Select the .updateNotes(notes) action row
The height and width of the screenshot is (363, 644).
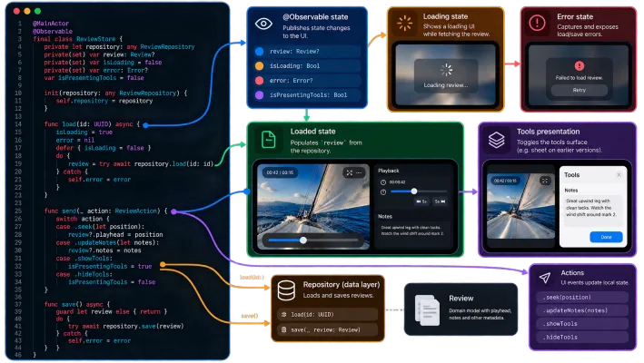point(582,310)
